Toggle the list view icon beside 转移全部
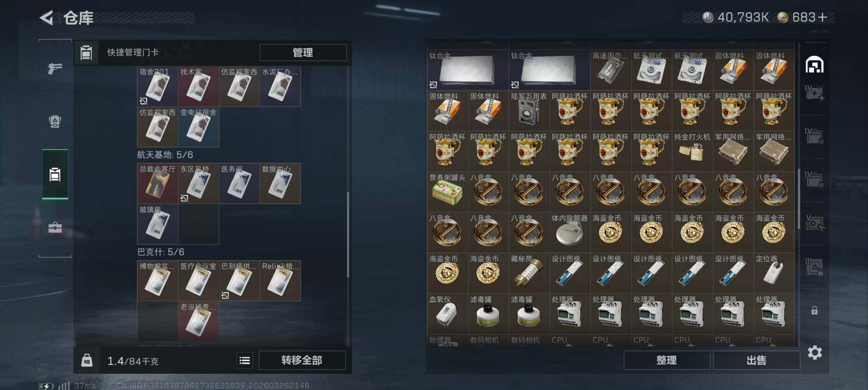The width and height of the screenshot is (868, 390). [x=244, y=361]
